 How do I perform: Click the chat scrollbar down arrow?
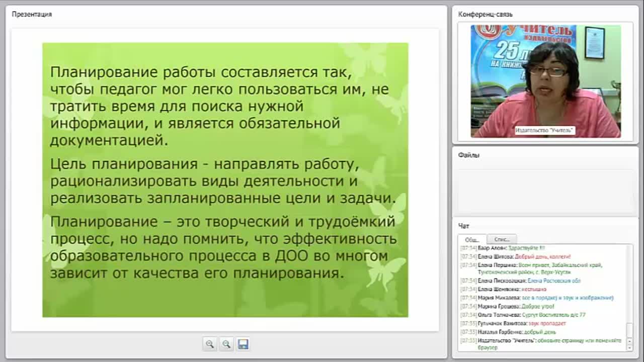coord(629,347)
